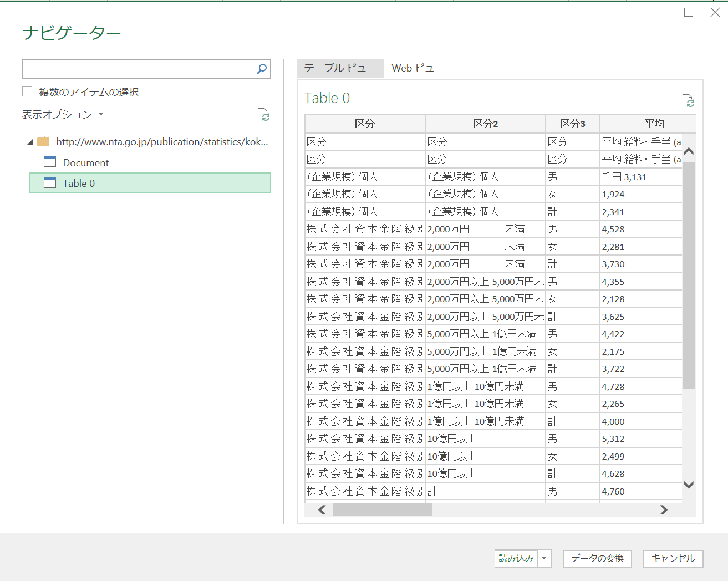Maximize the Navigator dialog
The image size is (728, 581).
point(689,12)
